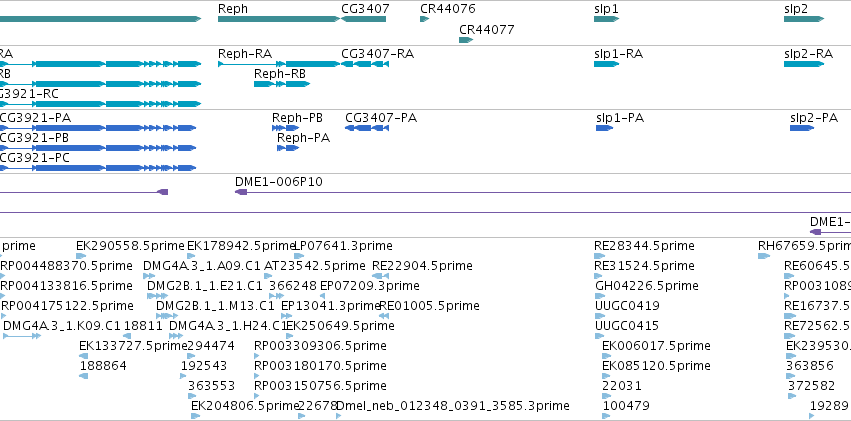Click the DME1-006P10 clone marker
The image size is (851, 421).
tap(241, 192)
